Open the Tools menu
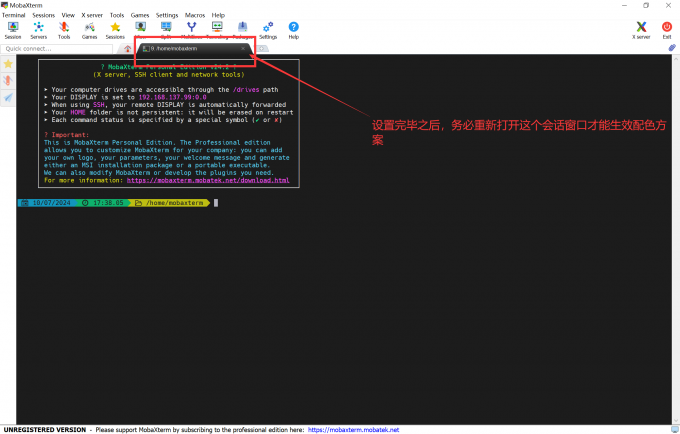The width and height of the screenshot is (680, 434). (117, 15)
